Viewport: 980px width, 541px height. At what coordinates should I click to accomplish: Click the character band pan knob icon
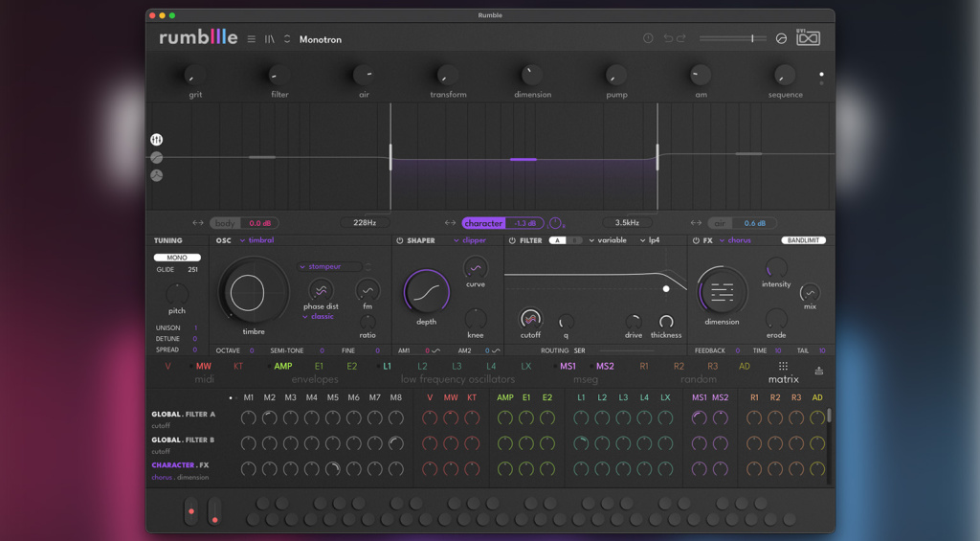[x=555, y=223]
